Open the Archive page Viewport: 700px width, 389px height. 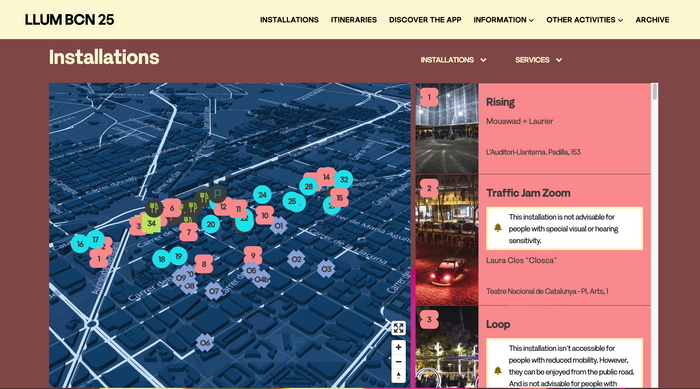point(652,20)
